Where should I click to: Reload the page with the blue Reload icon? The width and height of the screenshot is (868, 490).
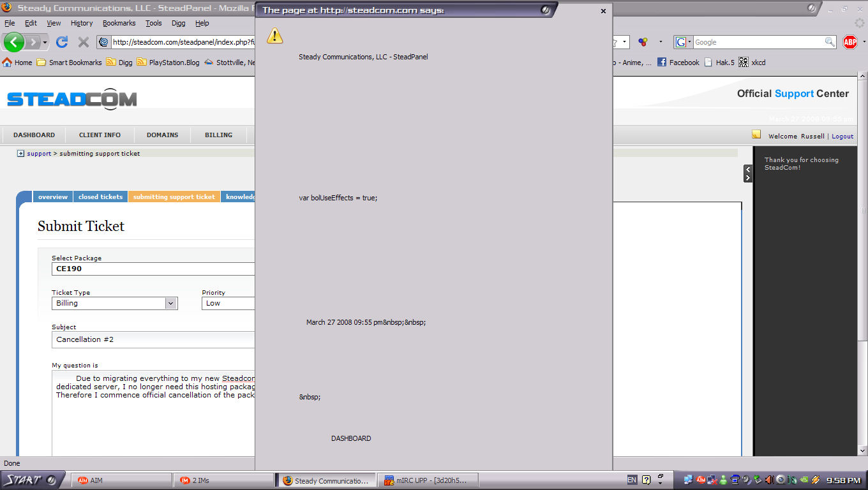click(x=62, y=42)
